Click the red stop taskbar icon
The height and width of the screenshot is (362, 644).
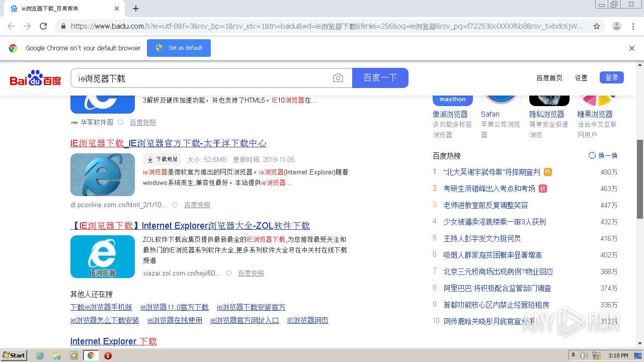pos(108,355)
